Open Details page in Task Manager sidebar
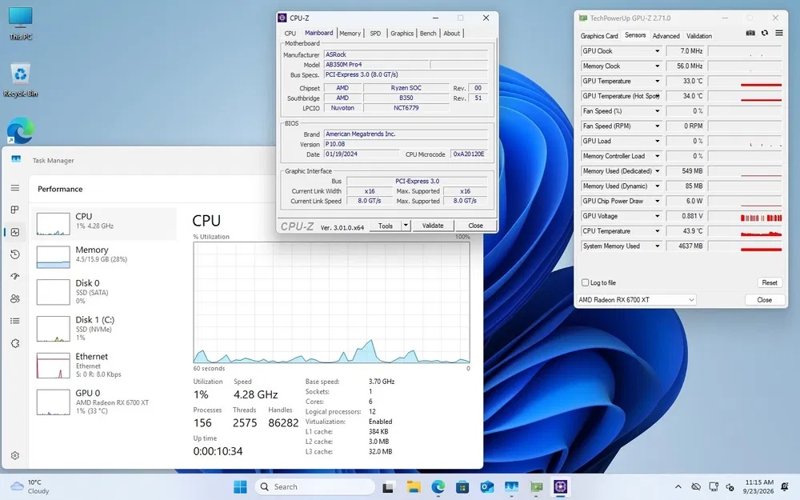800x500 pixels. tap(15, 321)
